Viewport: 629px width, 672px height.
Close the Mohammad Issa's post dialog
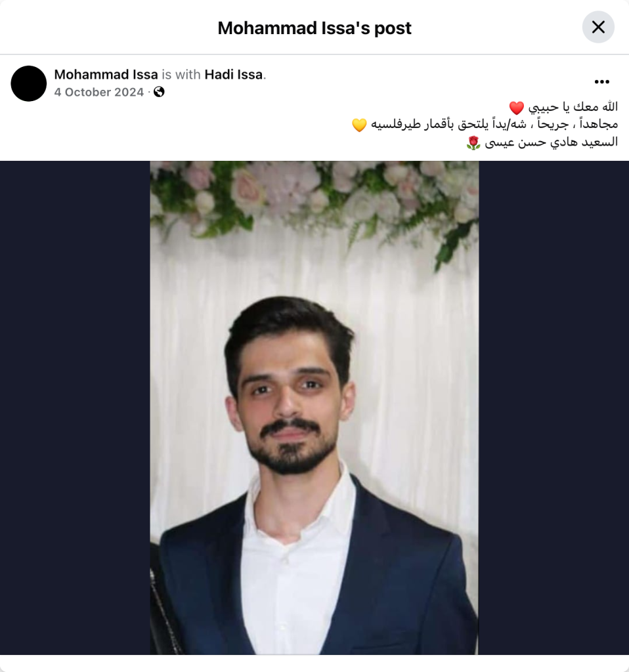598,27
